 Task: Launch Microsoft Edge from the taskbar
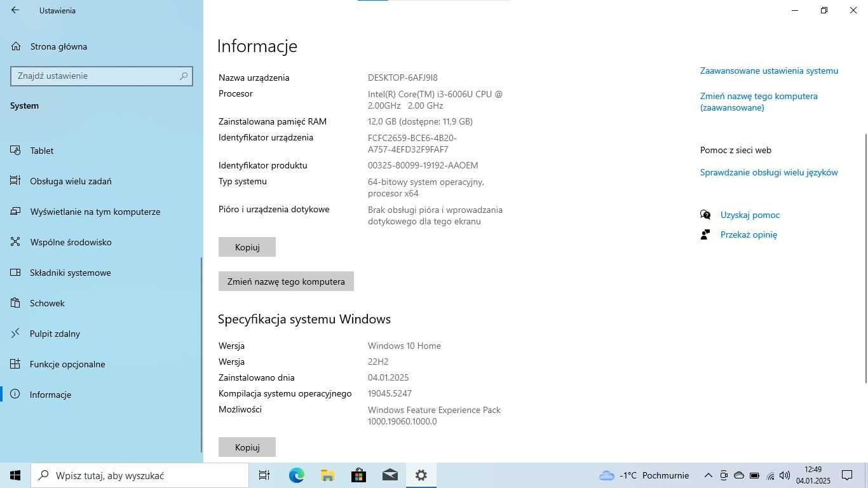point(296,475)
